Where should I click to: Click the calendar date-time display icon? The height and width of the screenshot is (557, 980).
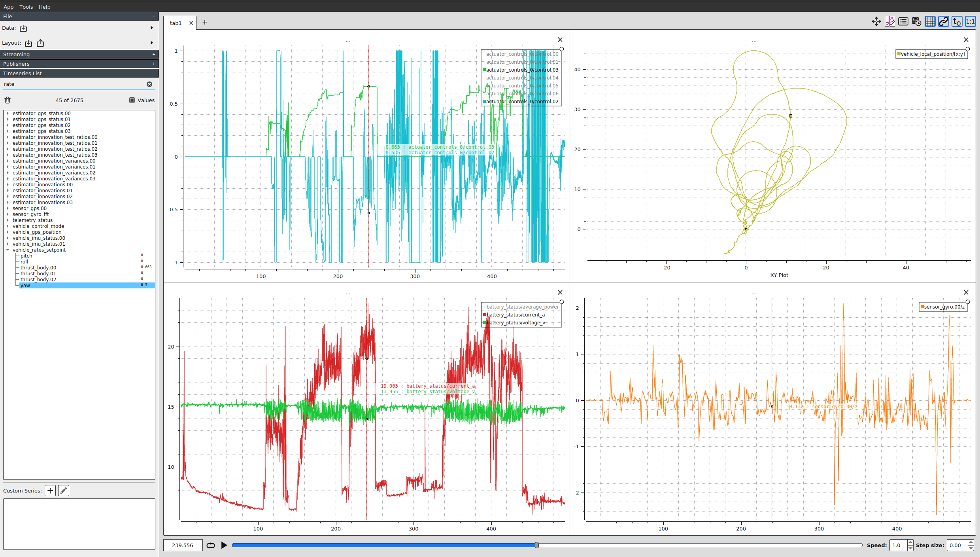pyautogui.click(x=916, y=21)
